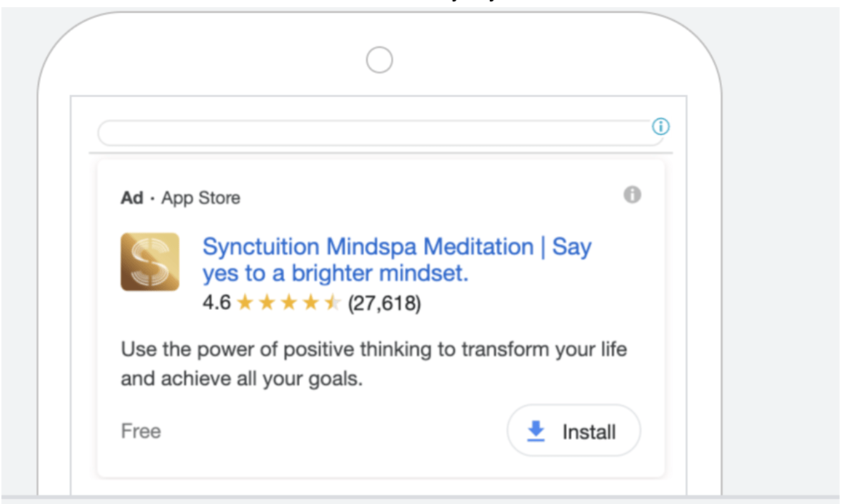Click the Install button label

click(589, 432)
